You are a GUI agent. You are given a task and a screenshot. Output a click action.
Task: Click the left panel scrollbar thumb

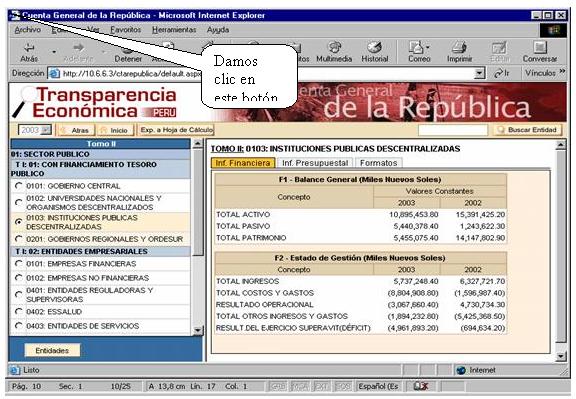pos(198,202)
